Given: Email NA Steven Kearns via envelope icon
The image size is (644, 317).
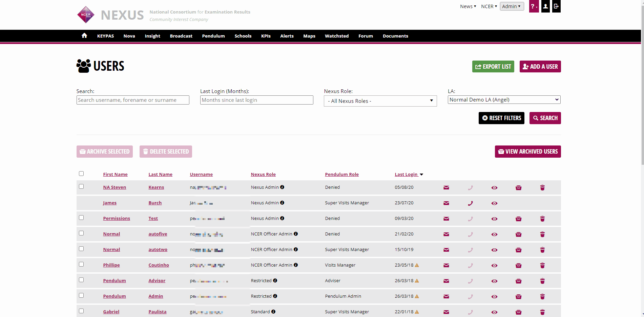Looking at the screenshot, I should (446, 188).
